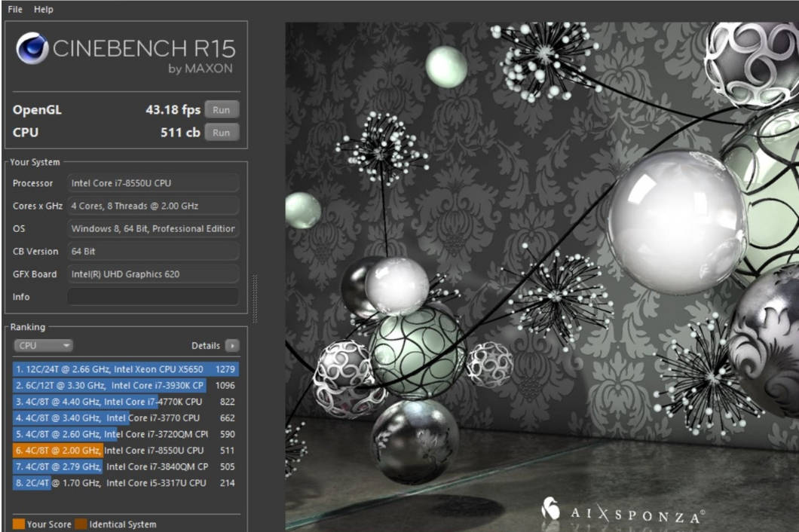Click the OS field showing Windows 8

click(153, 228)
